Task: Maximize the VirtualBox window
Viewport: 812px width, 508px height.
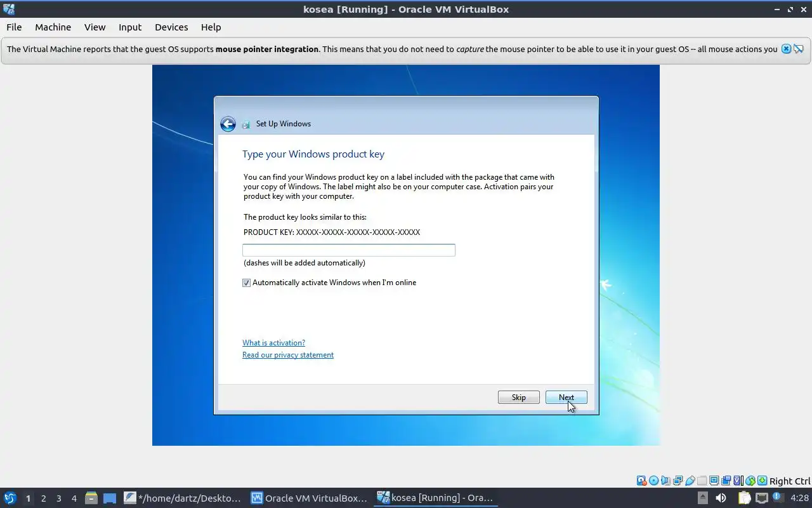Action: pos(790,9)
